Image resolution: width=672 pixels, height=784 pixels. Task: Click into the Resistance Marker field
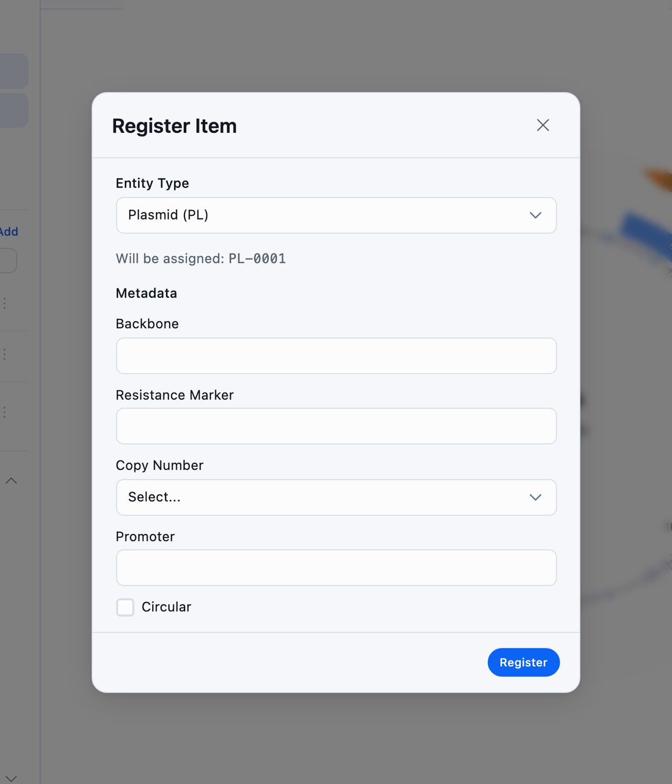(336, 426)
